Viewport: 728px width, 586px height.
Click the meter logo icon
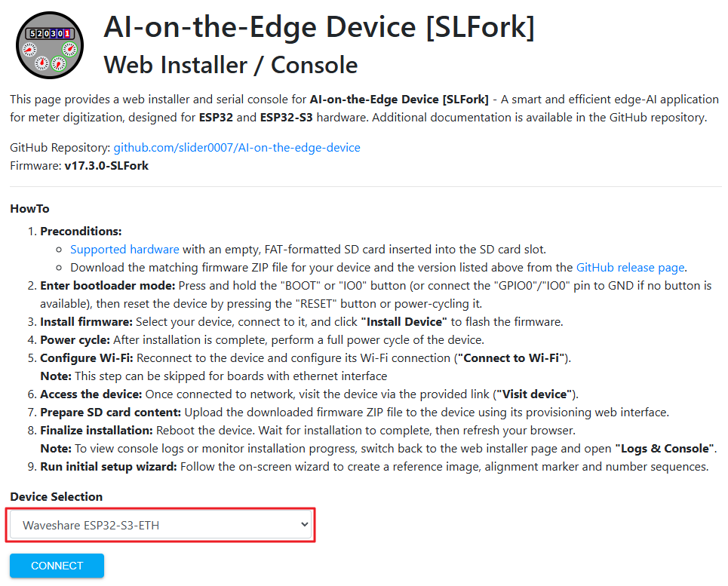[x=50, y=45]
